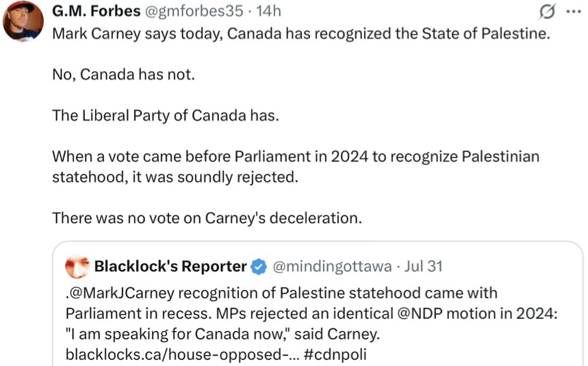Open the three-dot more options menu

[574, 12]
